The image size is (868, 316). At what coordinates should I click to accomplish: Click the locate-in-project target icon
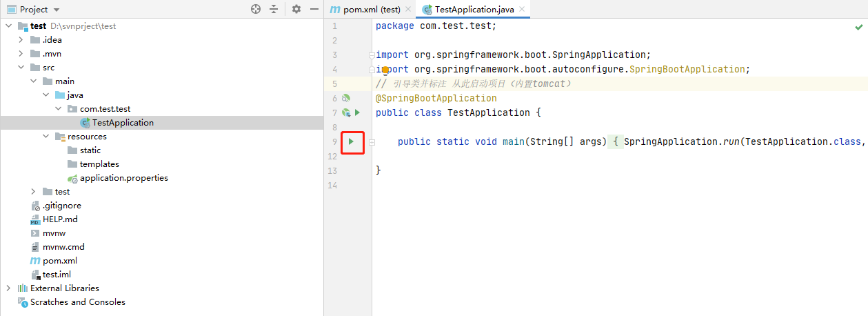256,9
